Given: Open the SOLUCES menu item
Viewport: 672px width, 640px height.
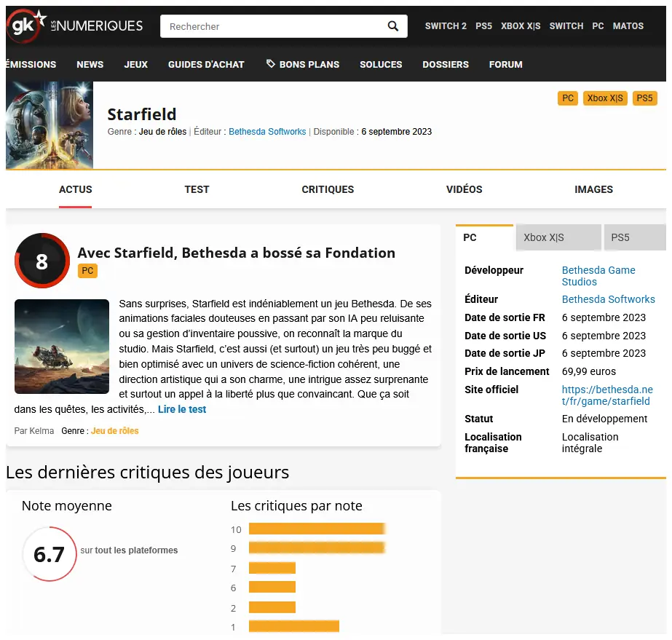Looking at the screenshot, I should (x=381, y=64).
